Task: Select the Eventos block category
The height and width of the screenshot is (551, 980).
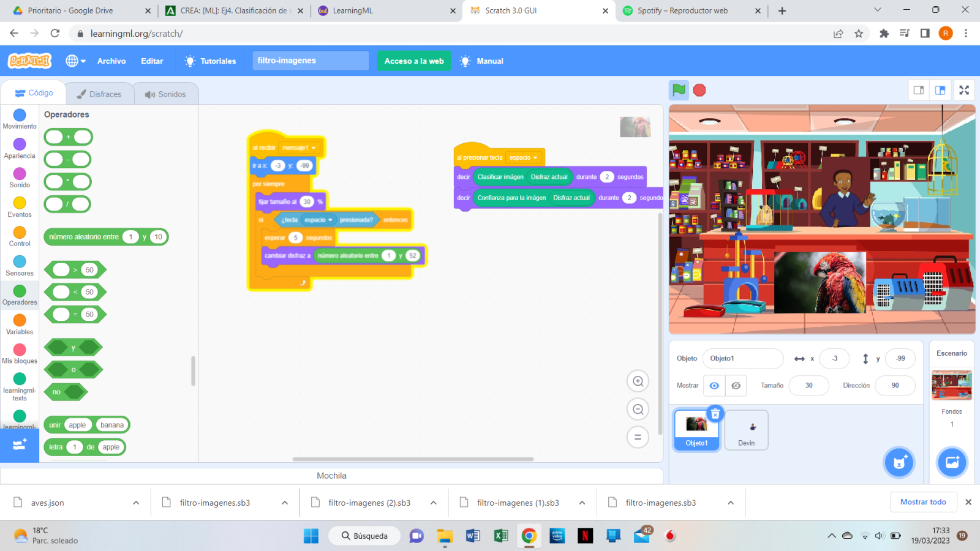Action: point(20,207)
